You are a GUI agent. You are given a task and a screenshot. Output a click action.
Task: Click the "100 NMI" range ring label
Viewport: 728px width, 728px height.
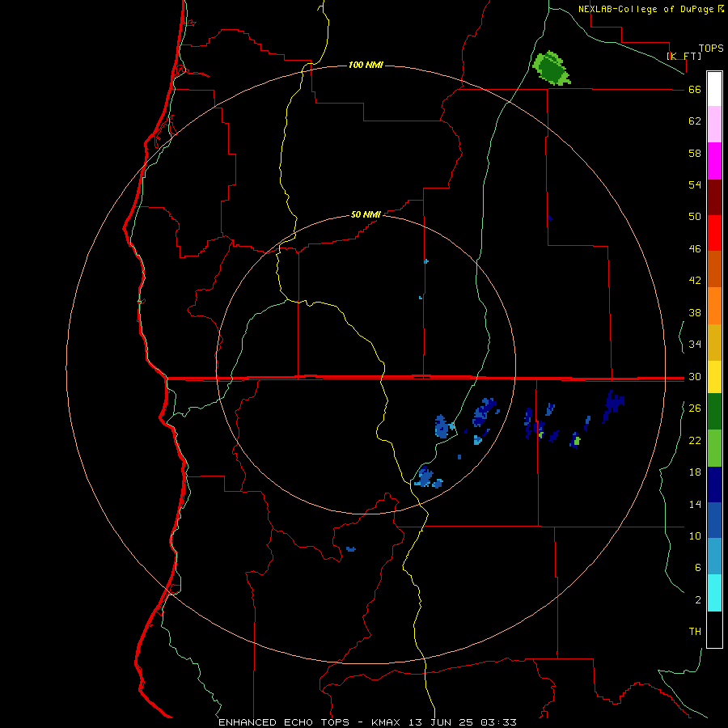pos(366,65)
